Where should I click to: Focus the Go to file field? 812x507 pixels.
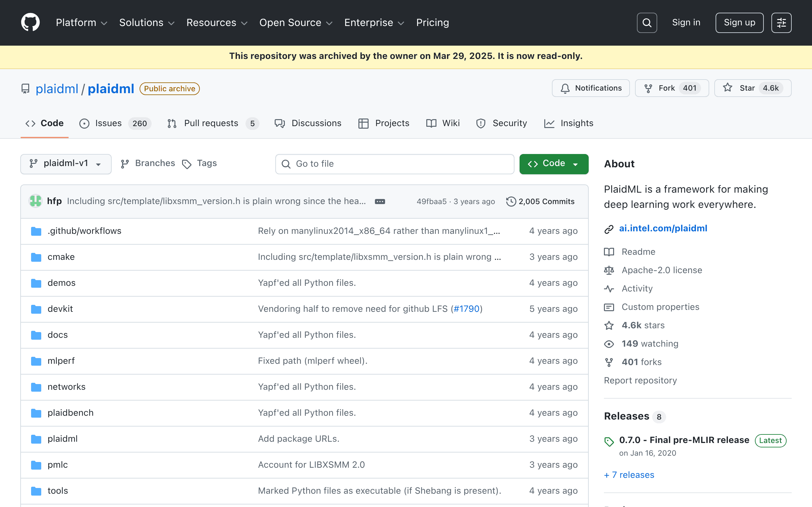395,164
